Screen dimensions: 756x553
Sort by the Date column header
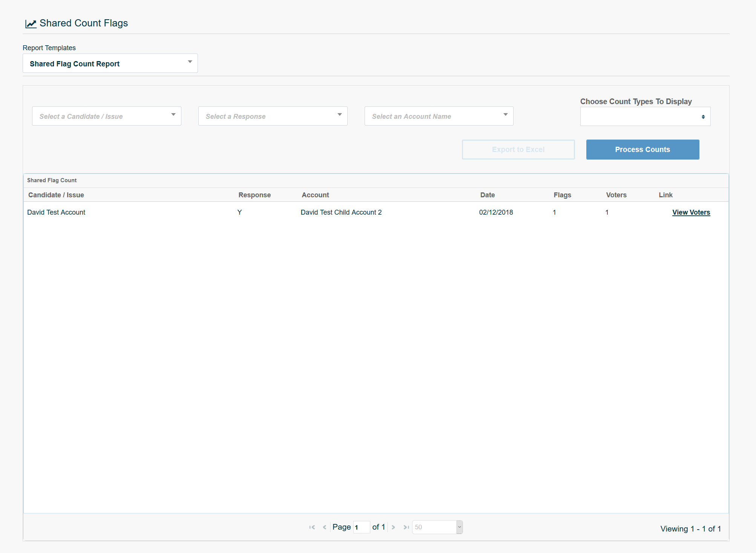(x=487, y=195)
